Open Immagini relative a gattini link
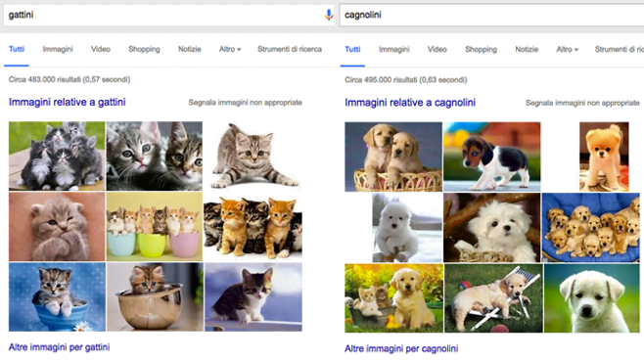Viewport: 644px width, 360px height. [x=68, y=102]
